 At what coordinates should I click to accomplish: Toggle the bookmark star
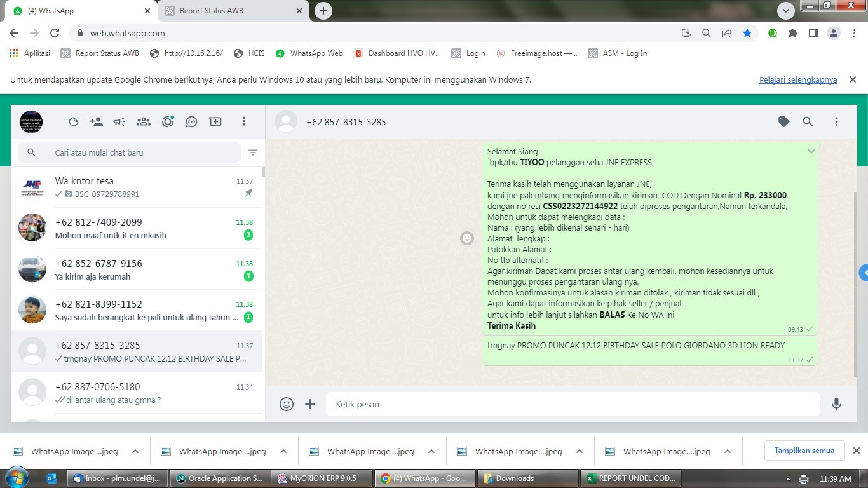tap(747, 33)
